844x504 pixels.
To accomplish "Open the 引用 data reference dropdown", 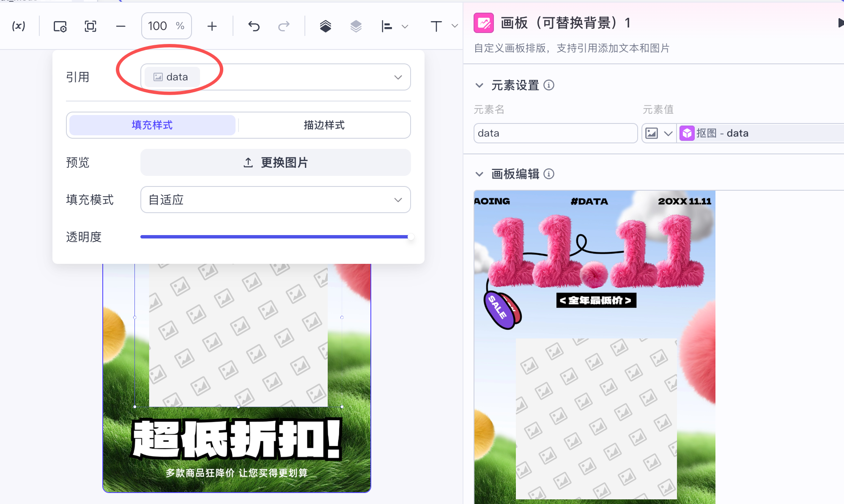I will point(397,77).
